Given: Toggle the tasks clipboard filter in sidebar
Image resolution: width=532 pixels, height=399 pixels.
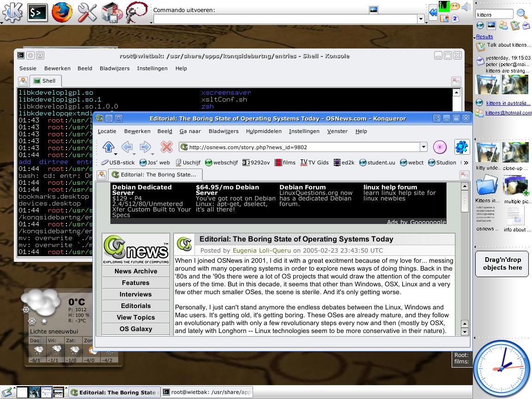Looking at the screenshot, I should pyautogui.click(x=515, y=25).
